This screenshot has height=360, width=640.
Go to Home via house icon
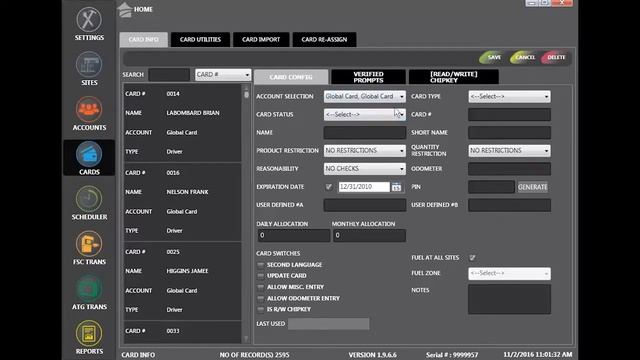click(125, 9)
